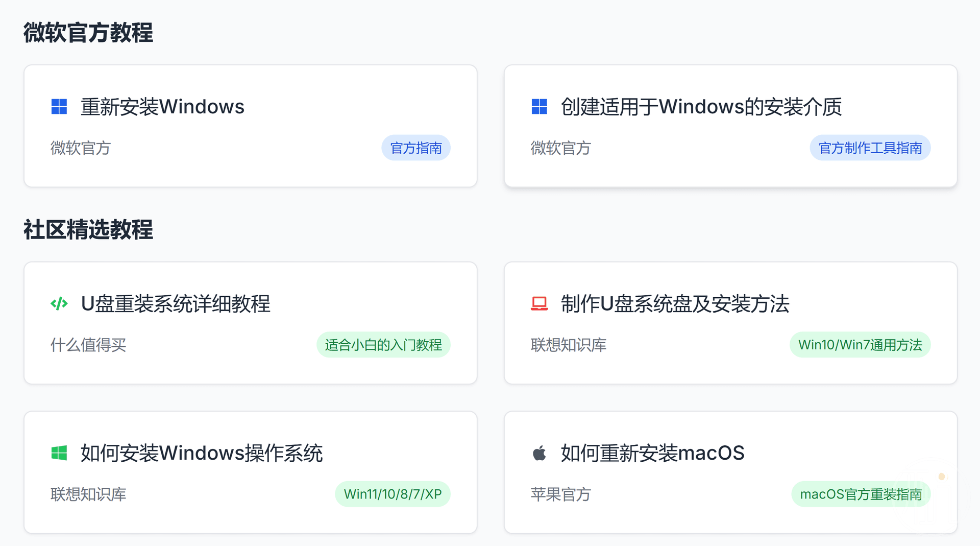Click the Win11/10/8/7/XP tag
Image resolution: width=980 pixels, height=546 pixels.
tap(393, 494)
